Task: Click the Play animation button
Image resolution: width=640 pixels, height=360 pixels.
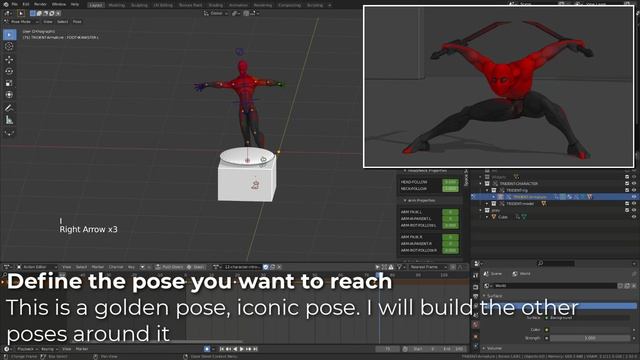Action: 242,349
